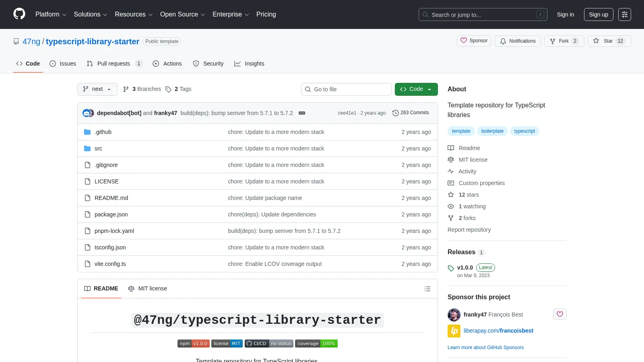Expand the next branch dropdown

click(97, 89)
